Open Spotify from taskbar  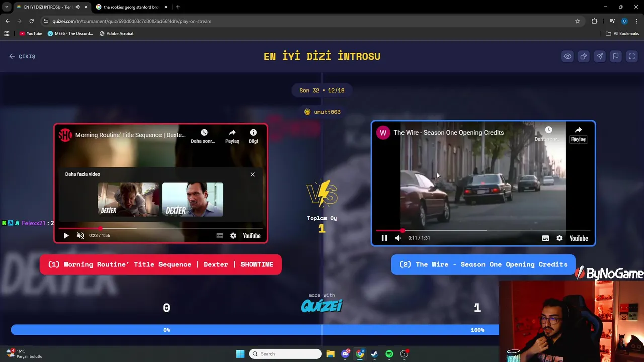(x=389, y=354)
